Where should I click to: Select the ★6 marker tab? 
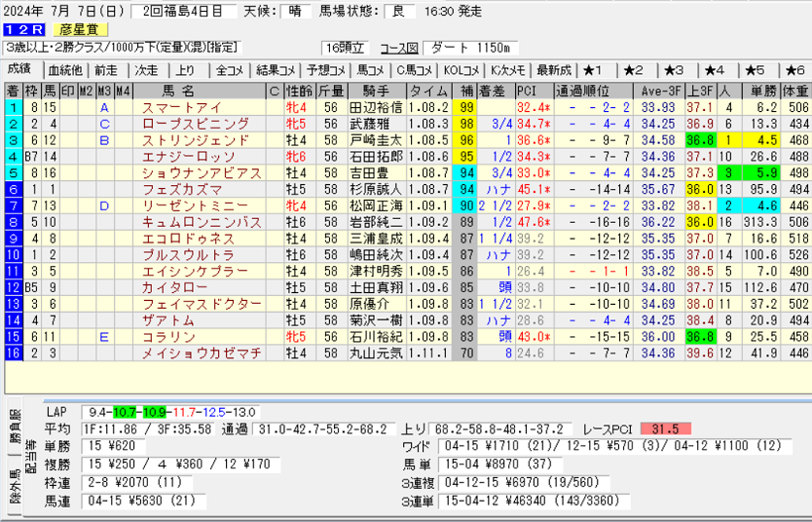(x=794, y=70)
